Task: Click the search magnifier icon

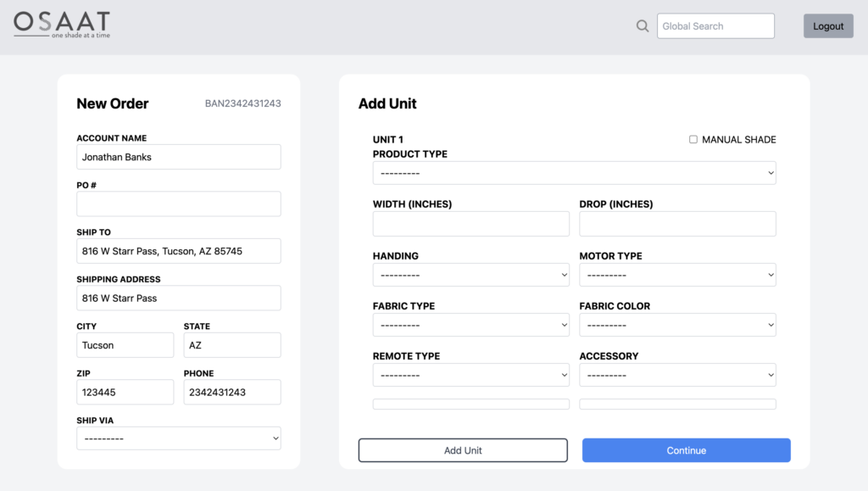Action: click(643, 26)
